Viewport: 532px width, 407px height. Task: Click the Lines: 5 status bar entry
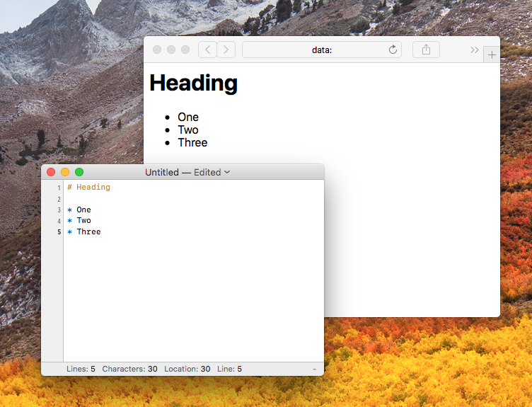81,369
